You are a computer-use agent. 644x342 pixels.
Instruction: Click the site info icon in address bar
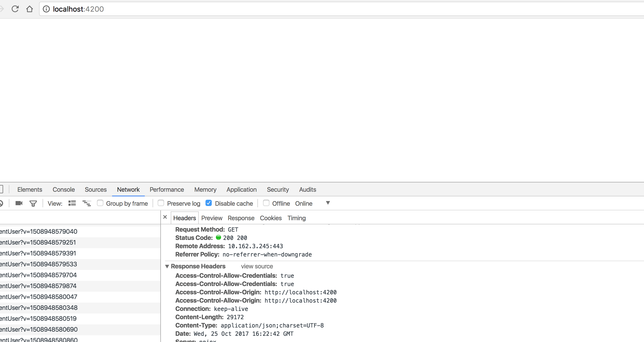tap(46, 9)
